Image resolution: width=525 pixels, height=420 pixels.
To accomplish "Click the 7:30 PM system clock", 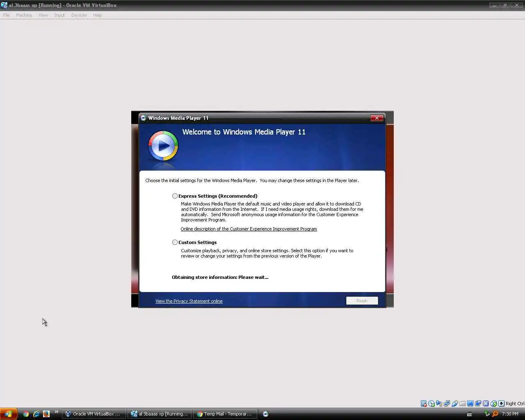I will coord(510,414).
